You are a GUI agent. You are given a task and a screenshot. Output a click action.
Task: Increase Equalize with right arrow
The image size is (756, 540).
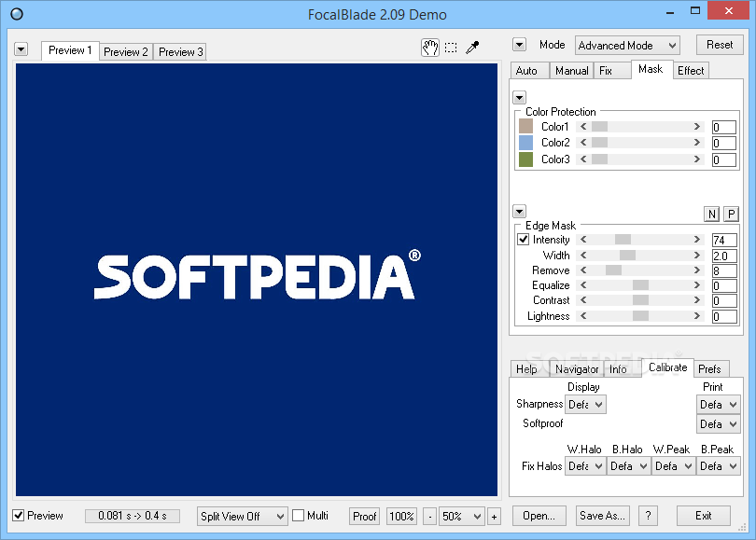(696, 285)
